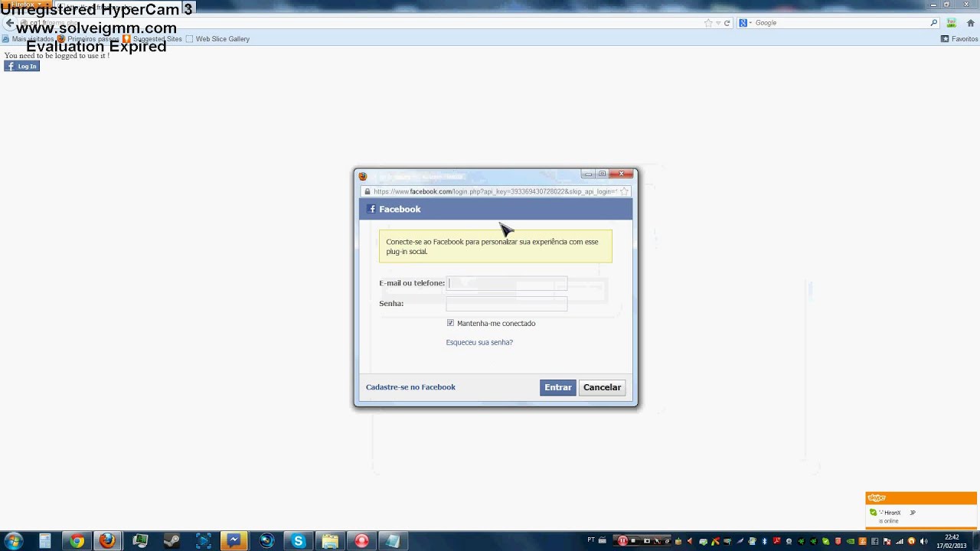Image resolution: width=980 pixels, height=551 pixels.
Task: Open the red HyperCam recorder taskbar icon
Action: pos(361,541)
